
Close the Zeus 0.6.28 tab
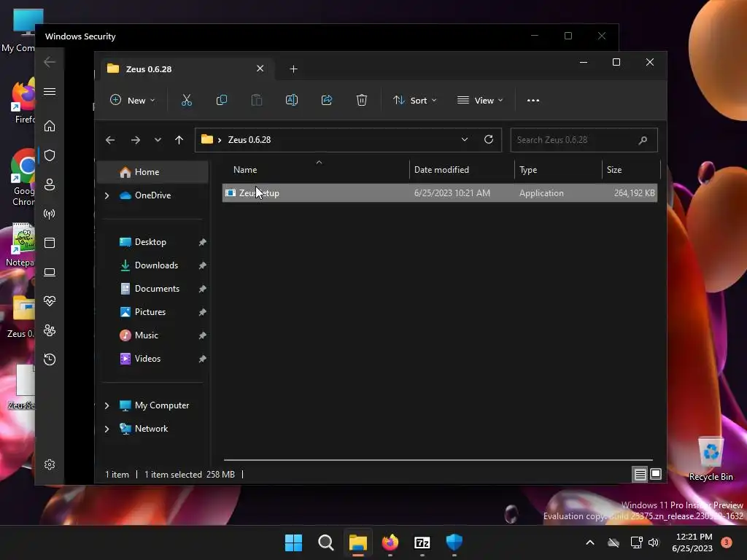click(260, 69)
